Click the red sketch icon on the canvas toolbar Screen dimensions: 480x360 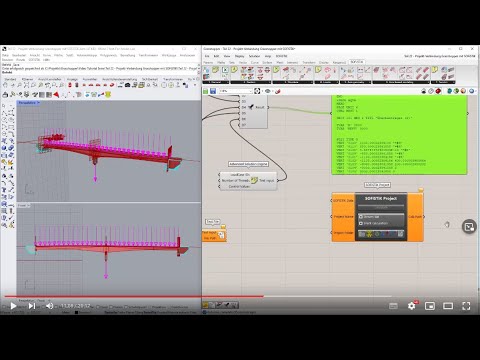tap(277, 91)
